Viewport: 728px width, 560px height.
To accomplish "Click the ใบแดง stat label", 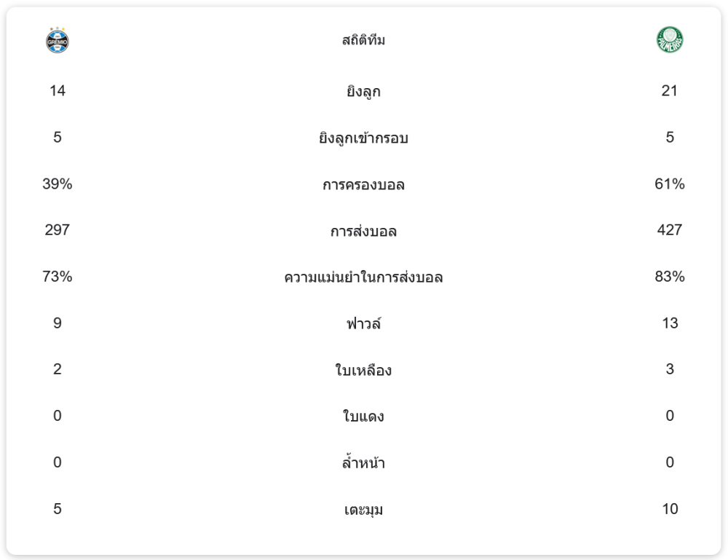I will point(363,417).
